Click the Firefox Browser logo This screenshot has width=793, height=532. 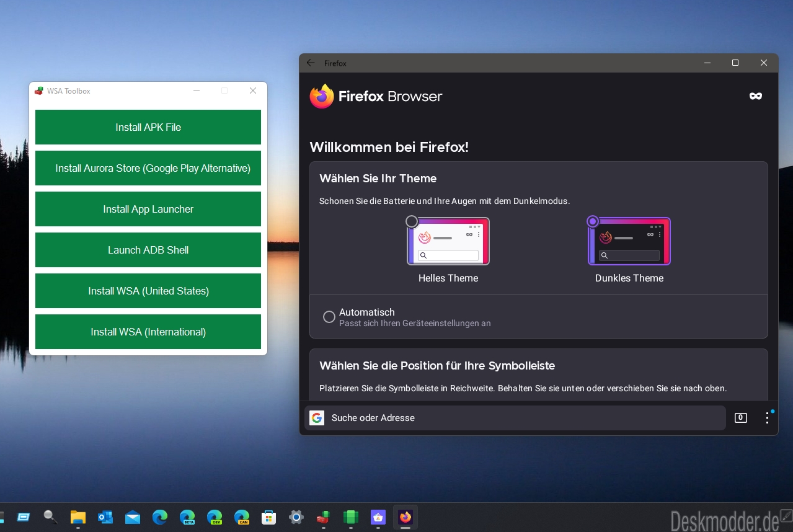point(376,96)
